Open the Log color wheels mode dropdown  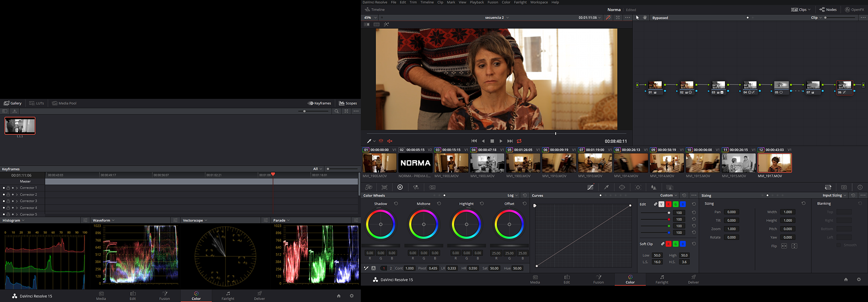(512, 196)
